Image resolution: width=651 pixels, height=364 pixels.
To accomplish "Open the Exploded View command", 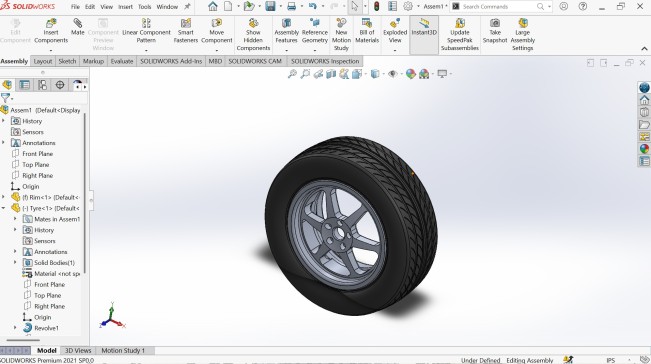I will click(x=395, y=31).
